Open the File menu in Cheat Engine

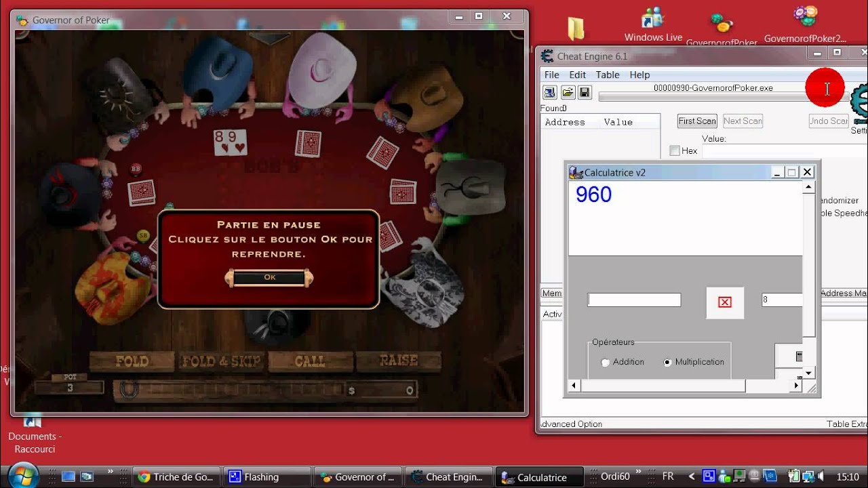tap(551, 75)
